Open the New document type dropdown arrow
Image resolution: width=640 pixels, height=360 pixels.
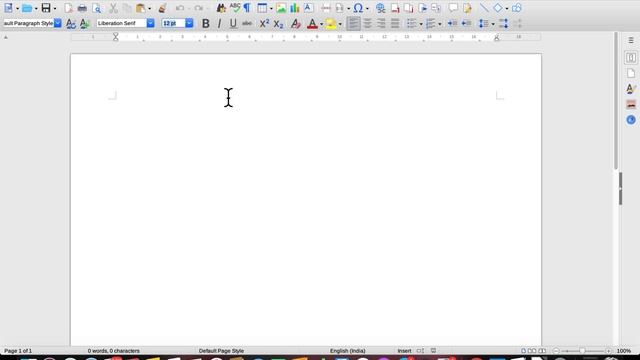click(x=17, y=9)
